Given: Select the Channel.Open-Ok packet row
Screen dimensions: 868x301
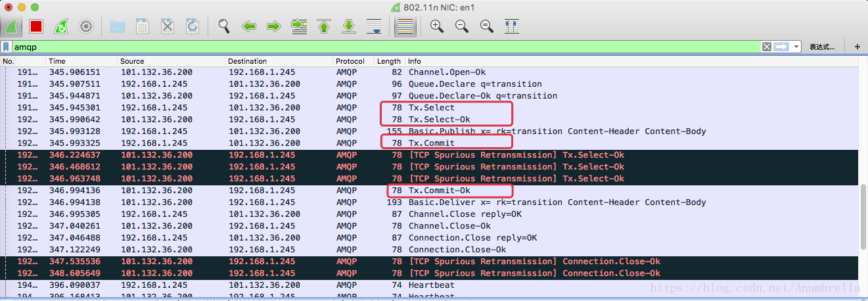Looking at the screenshot, I should (429, 72).
